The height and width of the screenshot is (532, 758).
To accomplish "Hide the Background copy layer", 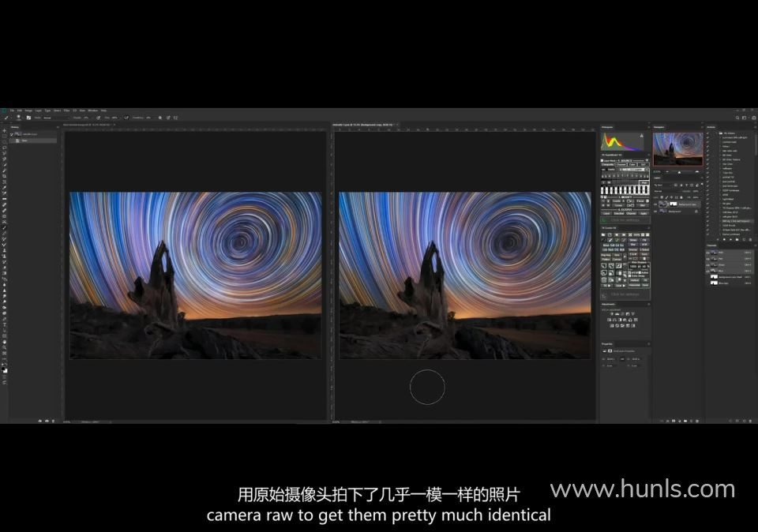I will click(655, 204).
